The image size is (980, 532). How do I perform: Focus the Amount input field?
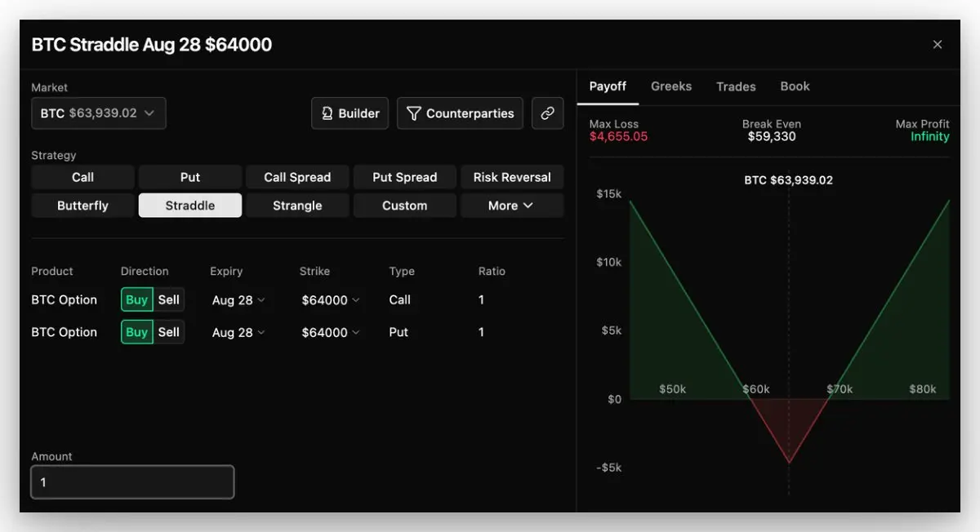pos(132,482)
